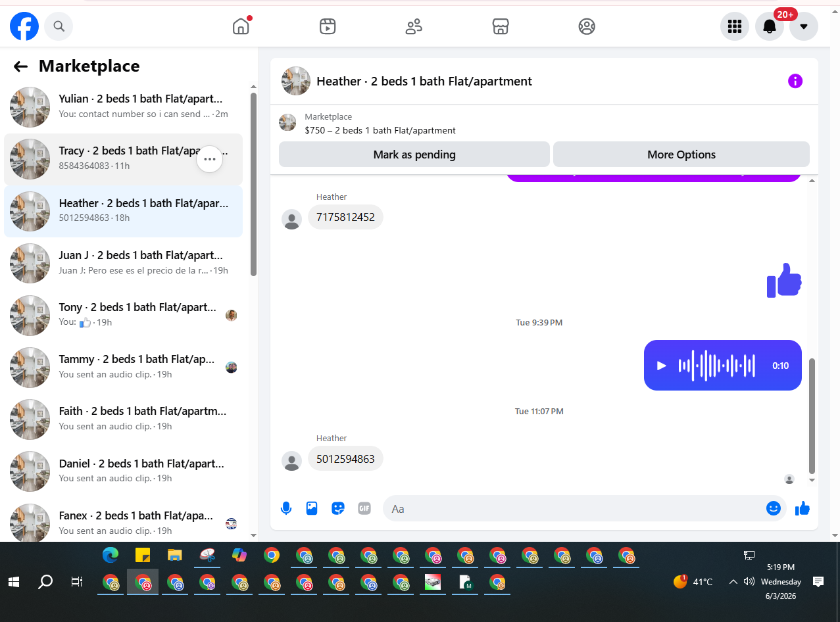This screenshot has width=840, height=622.
Task: Click the message 5012594863 in chat
Action: (345, 459)
